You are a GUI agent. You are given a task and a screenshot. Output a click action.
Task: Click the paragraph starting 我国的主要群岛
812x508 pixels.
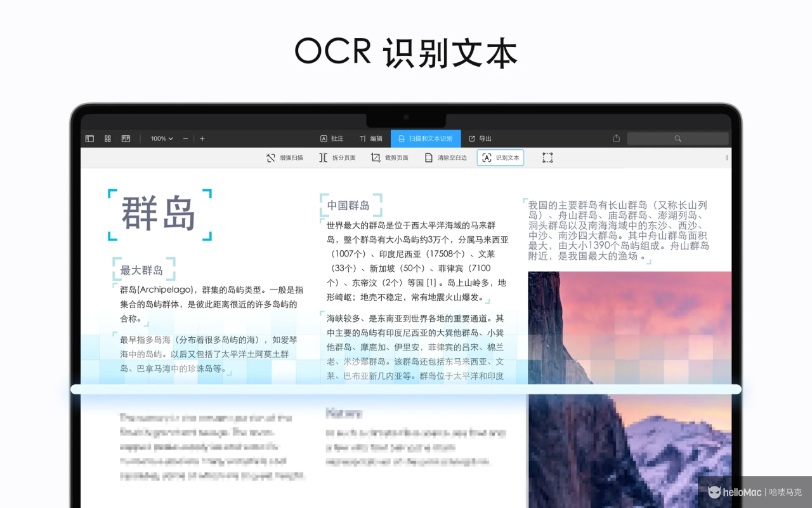coord(619,231)
